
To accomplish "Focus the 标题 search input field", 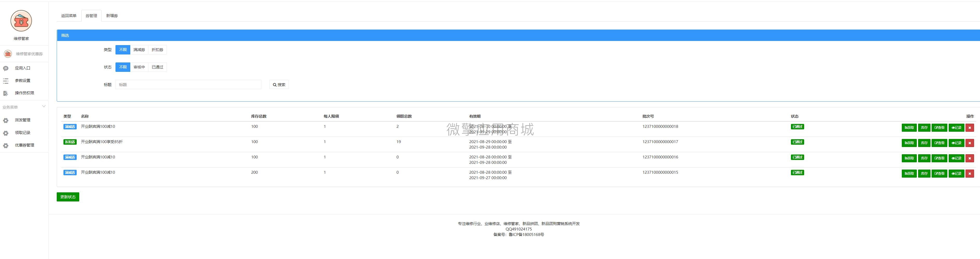I will tap(188, 85).
